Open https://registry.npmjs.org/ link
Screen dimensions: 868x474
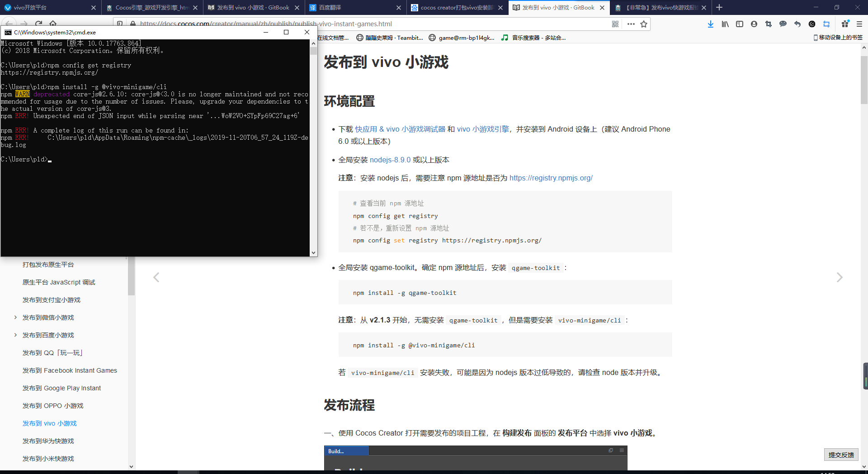(x=551, y=178)
